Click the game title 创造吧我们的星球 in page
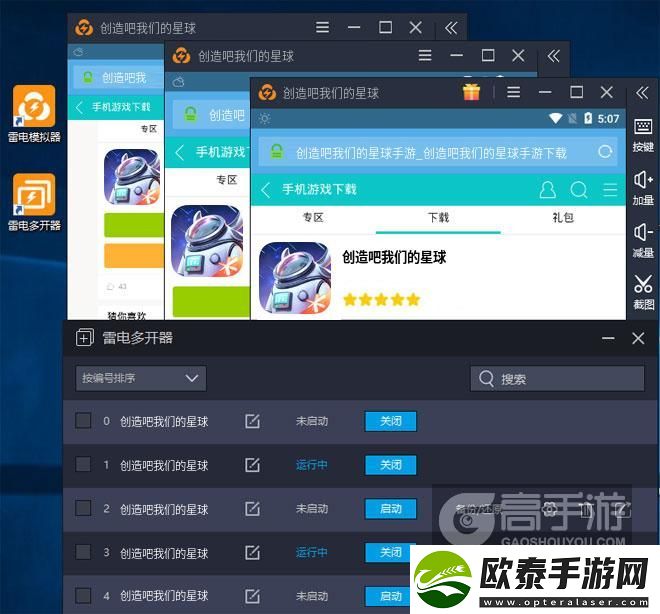This screenshot has width=660, height=614. 394,257
